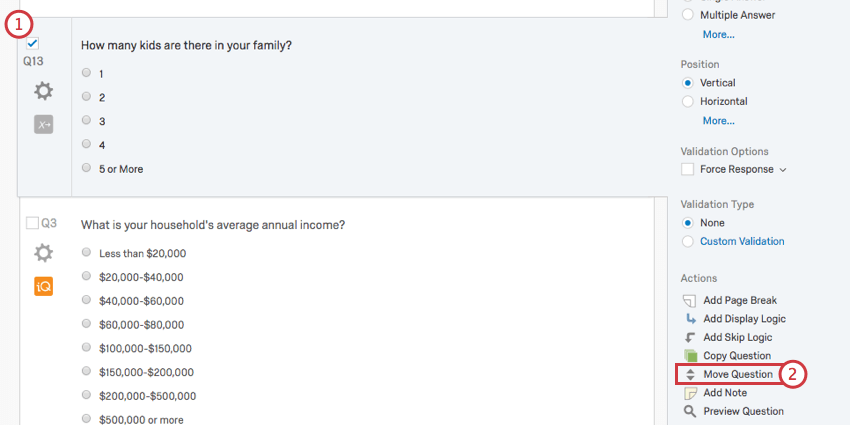The image size is (850, 425).
Task: Click Add Note action
Action: click(725, 393)
